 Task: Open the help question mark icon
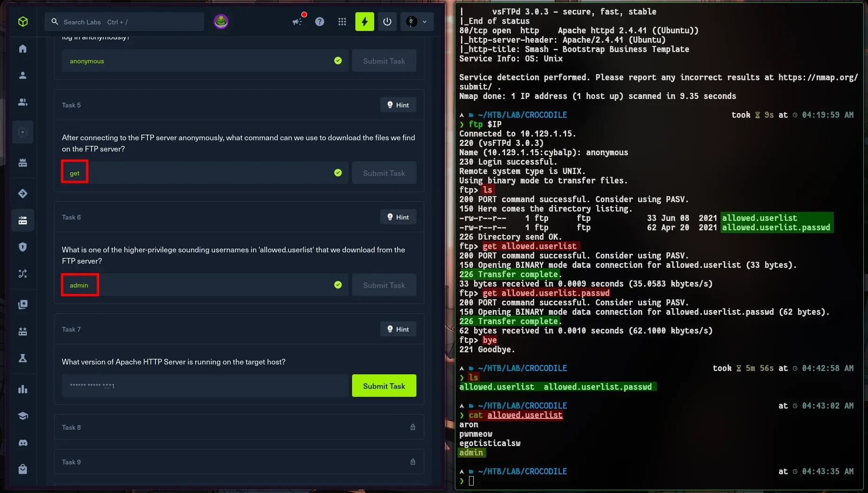320,22
